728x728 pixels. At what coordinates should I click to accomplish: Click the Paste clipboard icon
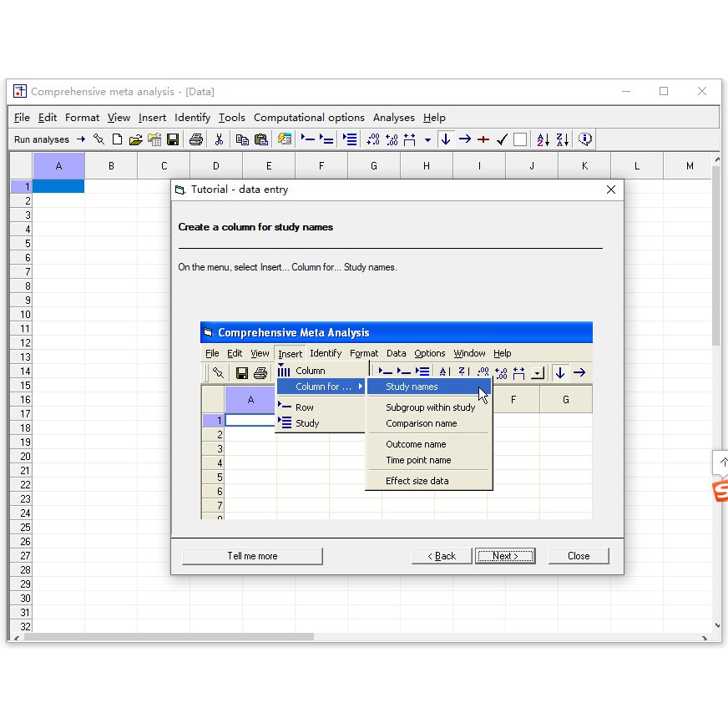click(260, 139)
